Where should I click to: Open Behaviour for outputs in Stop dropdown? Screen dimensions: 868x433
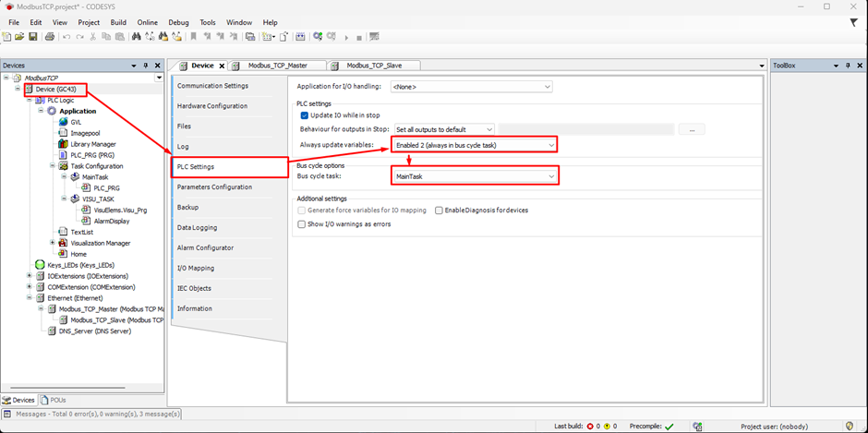coord(444,129)
